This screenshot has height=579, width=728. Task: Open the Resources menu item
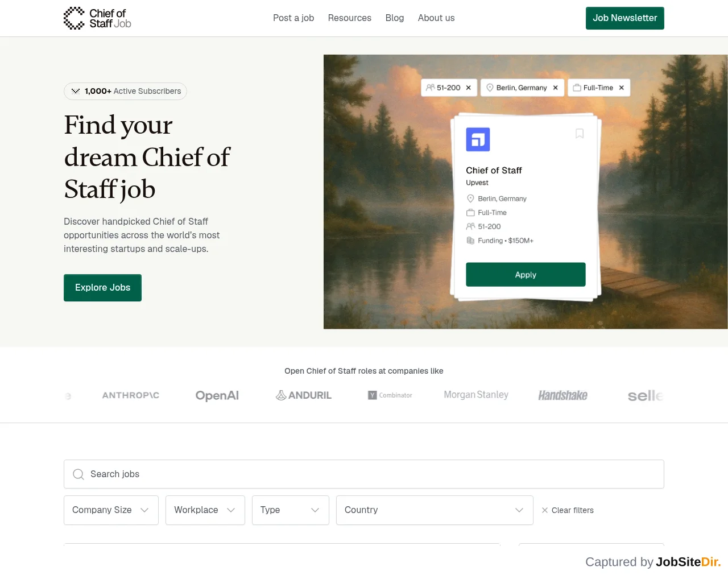(350, 18)
